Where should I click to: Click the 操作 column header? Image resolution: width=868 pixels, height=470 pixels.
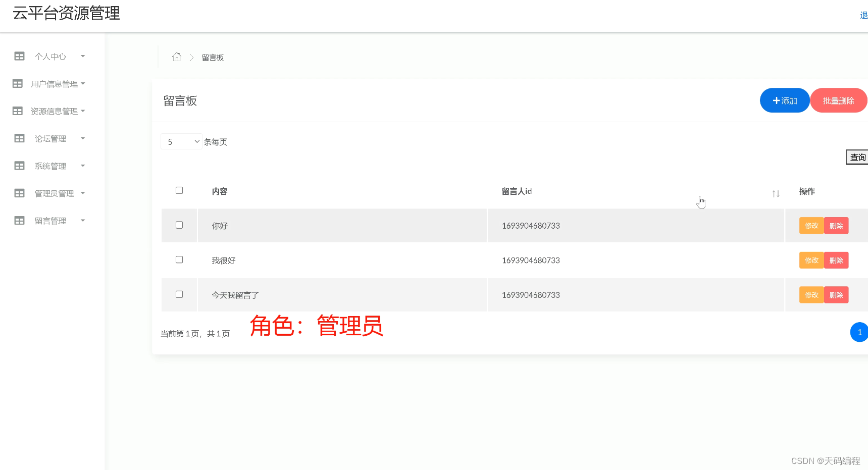807,191
